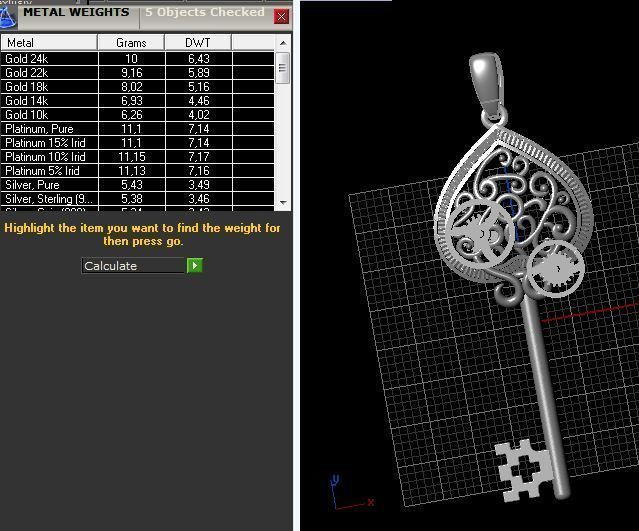
Task: Click the DWT column header
Action: (x=198, y=43)
